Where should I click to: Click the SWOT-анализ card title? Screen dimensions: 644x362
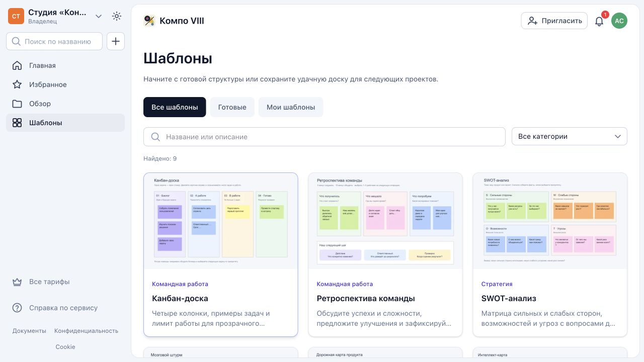509,298
